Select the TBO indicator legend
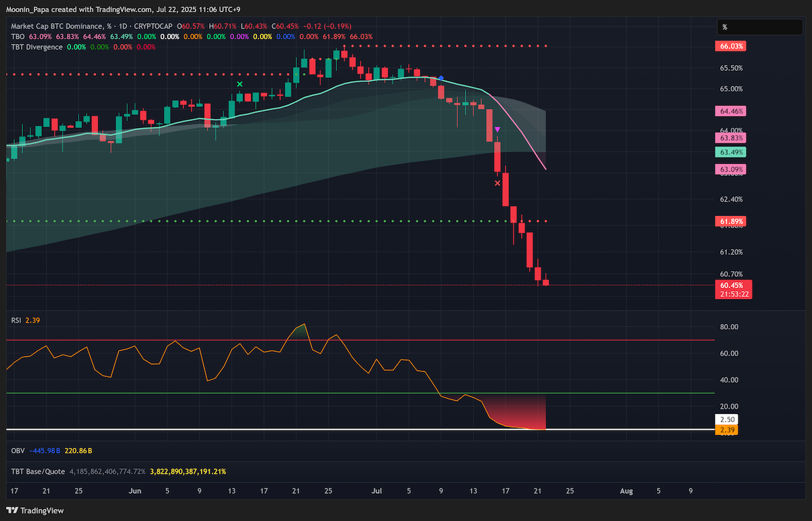 tap(18, 37)
